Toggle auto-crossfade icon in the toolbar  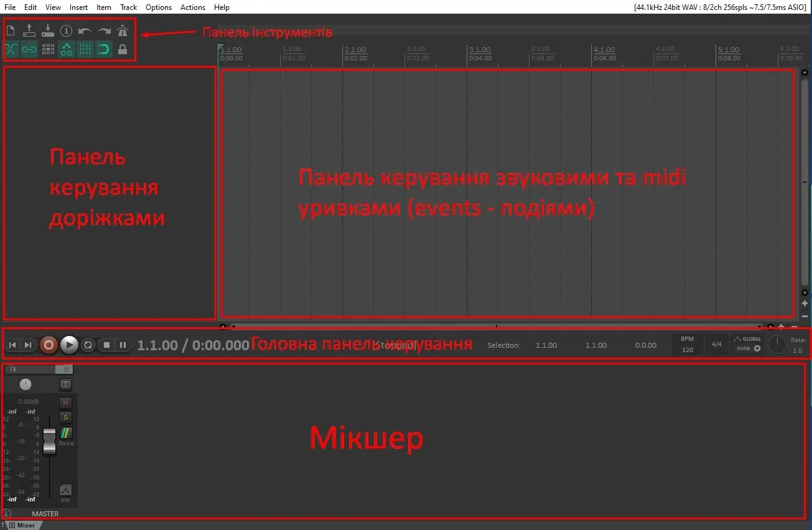[11, 49]
